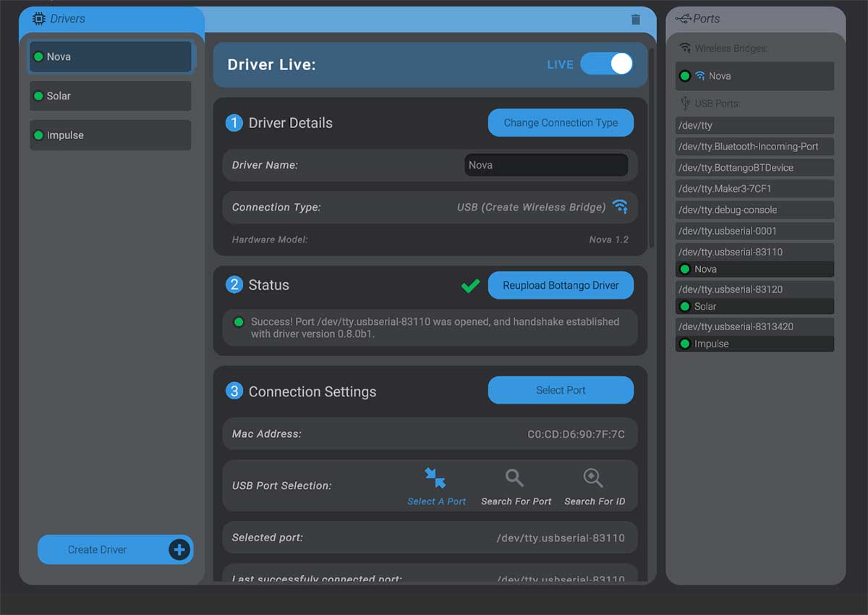
Task: Choose the 'Search For Port' magnifier icon
Action: click(x=514, y=478)
